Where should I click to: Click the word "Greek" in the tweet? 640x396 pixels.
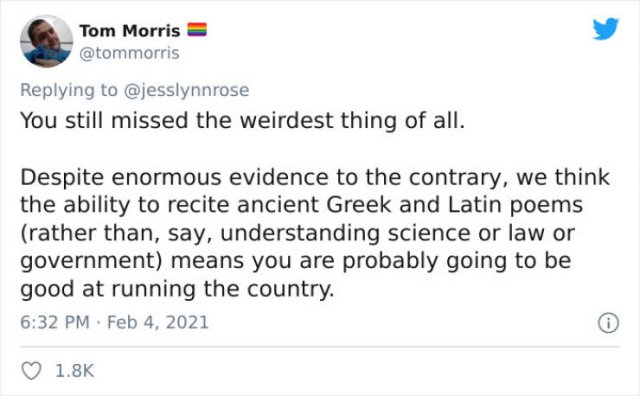tap(359, 205)
